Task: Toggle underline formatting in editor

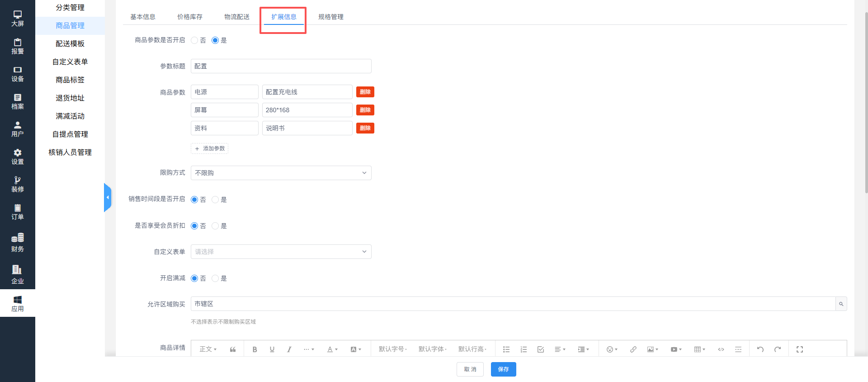Action: [x=272, y=349]
